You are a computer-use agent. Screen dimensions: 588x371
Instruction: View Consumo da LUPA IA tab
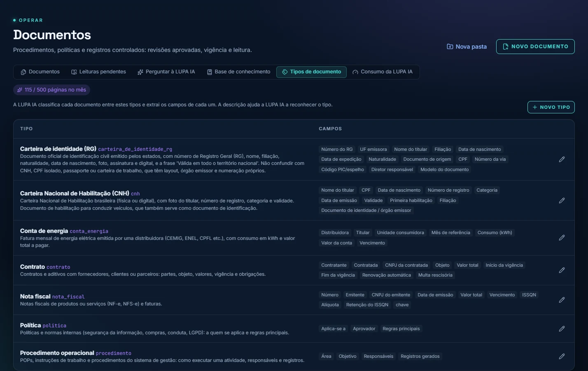pyautogui.click(x=383, y=72)
